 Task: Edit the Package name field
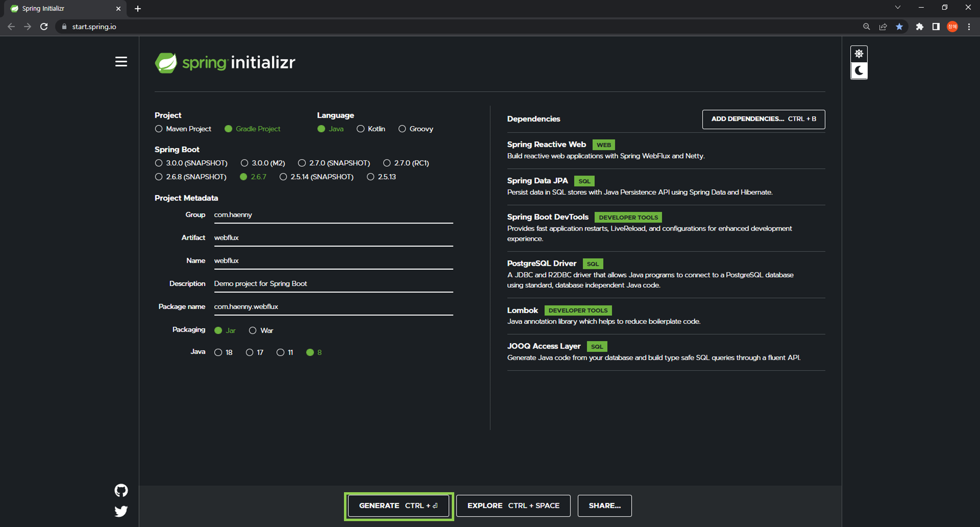(333, 307)
